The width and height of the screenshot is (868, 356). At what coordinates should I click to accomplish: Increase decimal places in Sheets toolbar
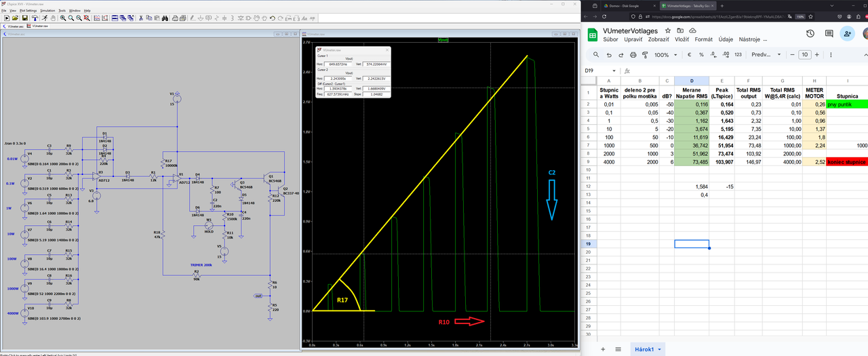pyautogui.click(x=726, y=55)
